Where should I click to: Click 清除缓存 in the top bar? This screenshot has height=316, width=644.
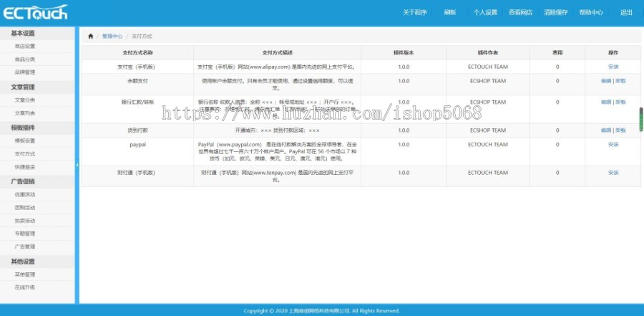pyautogui.click(x=556, y=12)
